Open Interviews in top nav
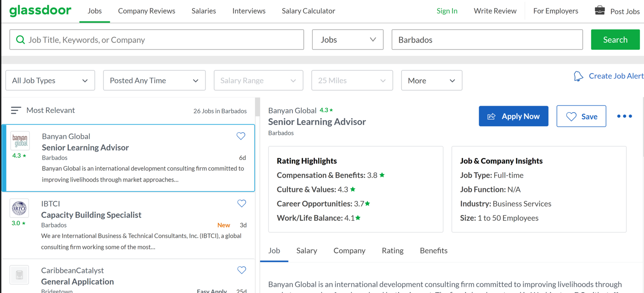Screen dimensions: 644x293 tap(249, 11)
